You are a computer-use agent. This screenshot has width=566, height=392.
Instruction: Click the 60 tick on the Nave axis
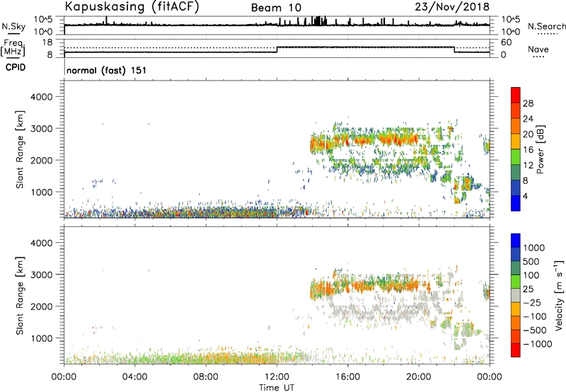[506, 42]
